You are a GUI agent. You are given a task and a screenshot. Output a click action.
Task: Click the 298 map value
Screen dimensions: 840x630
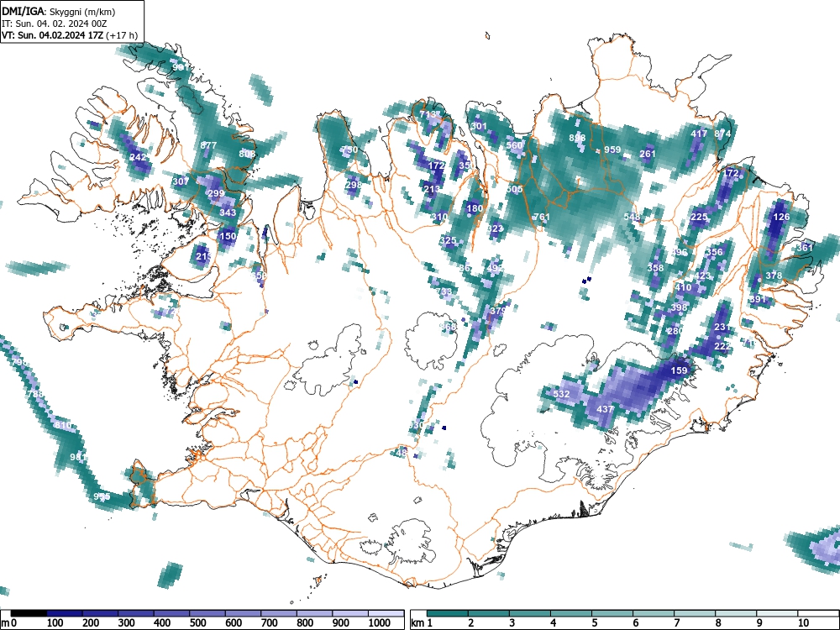[x=353, y=185]
